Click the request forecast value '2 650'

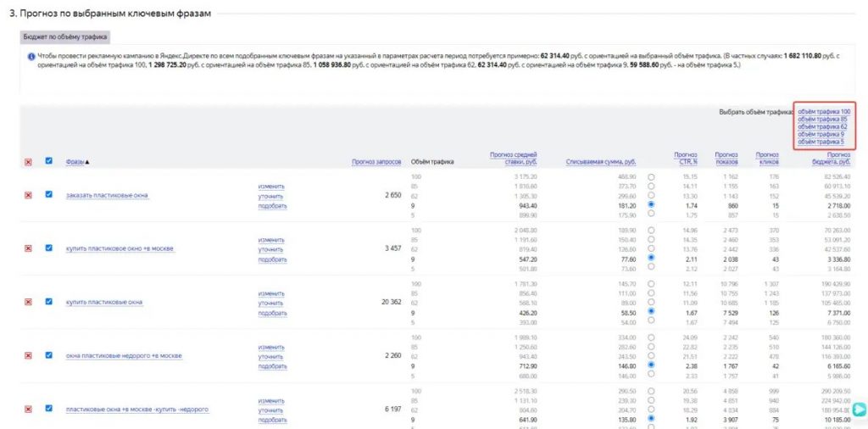coord(393,195)
